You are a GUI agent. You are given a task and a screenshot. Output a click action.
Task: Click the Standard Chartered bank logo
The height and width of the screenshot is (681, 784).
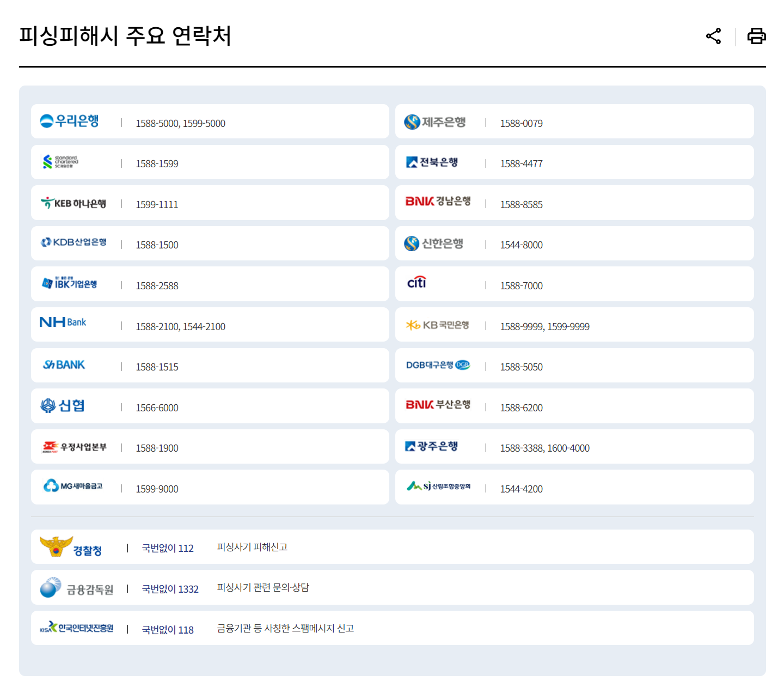tap(60, 162)
